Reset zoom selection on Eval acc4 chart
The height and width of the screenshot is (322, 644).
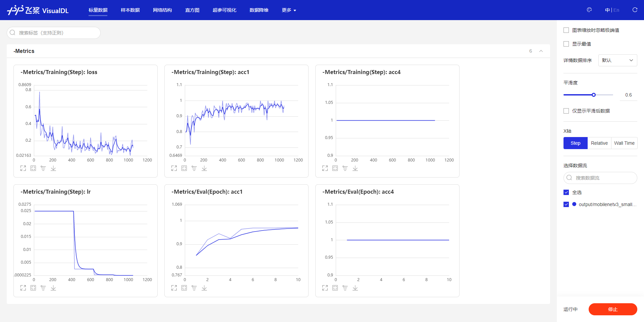pyautogui.click(x=335, y=288)
